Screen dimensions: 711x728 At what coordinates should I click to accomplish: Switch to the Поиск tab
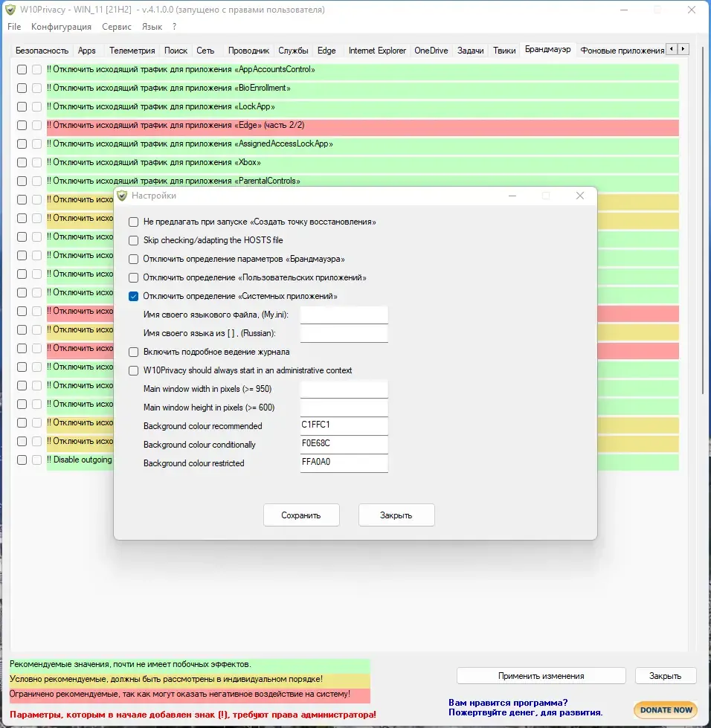tap(176, 51)
